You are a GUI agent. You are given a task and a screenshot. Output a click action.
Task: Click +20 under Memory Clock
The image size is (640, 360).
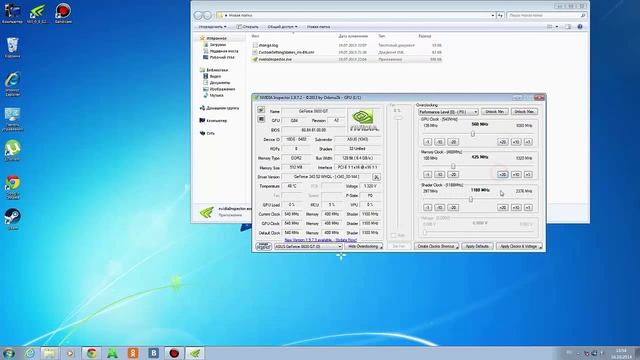502,174
